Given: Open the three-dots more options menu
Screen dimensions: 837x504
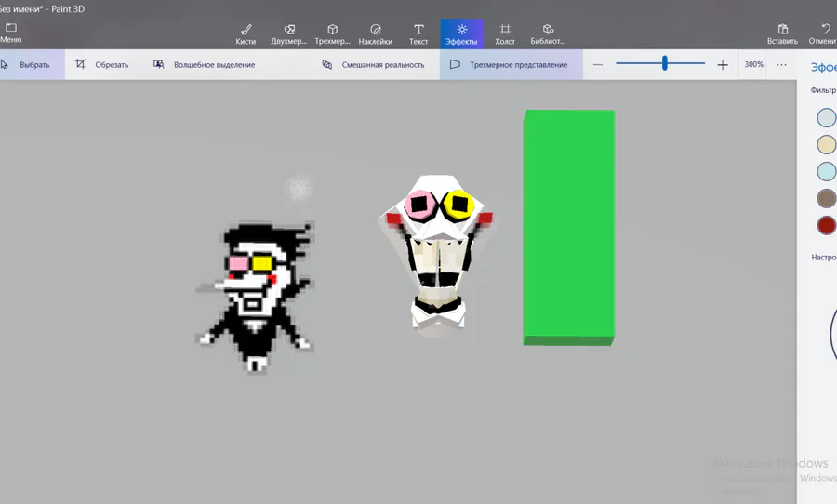Looking at the screenshot, I should coord(781,64).
